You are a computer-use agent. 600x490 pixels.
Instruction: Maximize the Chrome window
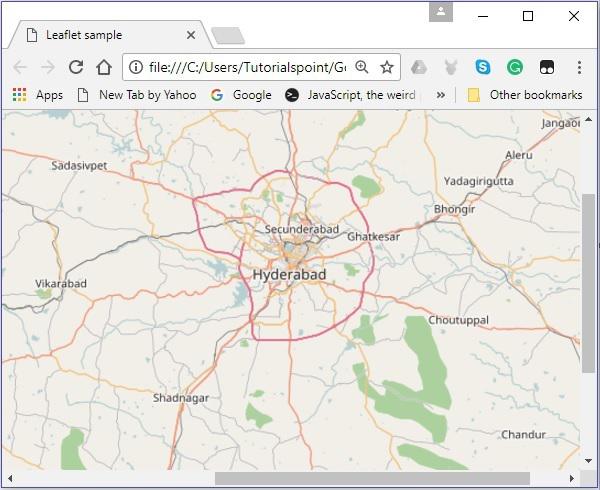click(x=528, y=16)
